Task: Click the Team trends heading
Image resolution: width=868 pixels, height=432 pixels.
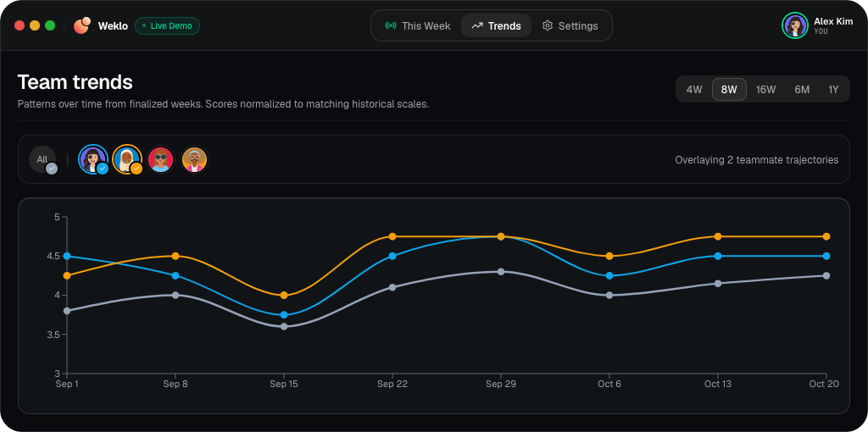Action: (x=75, y=82)
